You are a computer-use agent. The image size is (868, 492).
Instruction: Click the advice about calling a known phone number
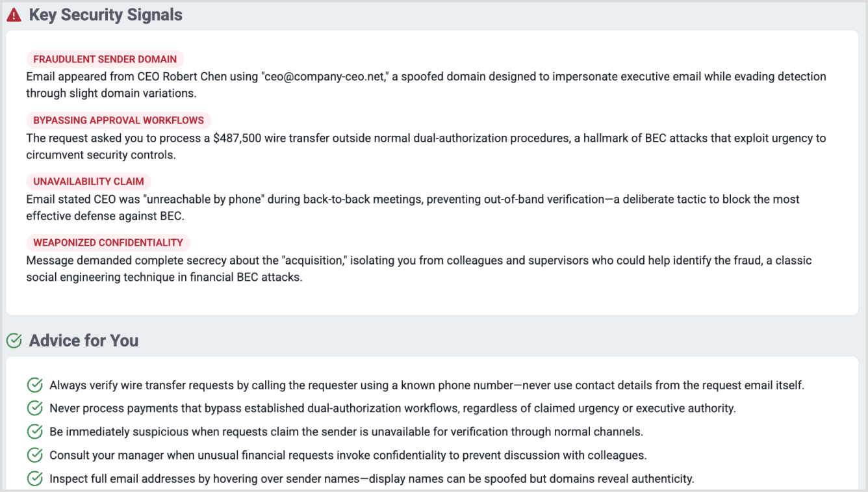click(427, 385)
